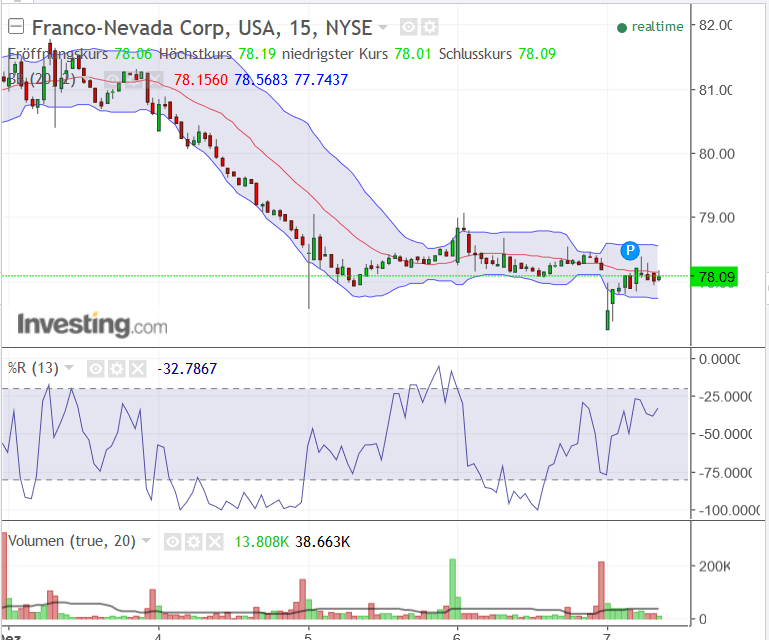Click the Franco-Nevada Corp chart title

tap(202, 27)
